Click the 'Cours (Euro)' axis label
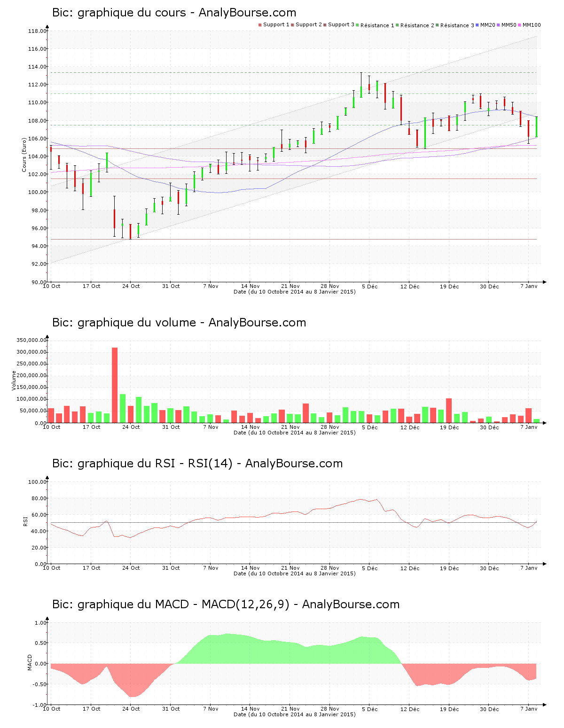564x728 pixels. (x=24, y=155)
